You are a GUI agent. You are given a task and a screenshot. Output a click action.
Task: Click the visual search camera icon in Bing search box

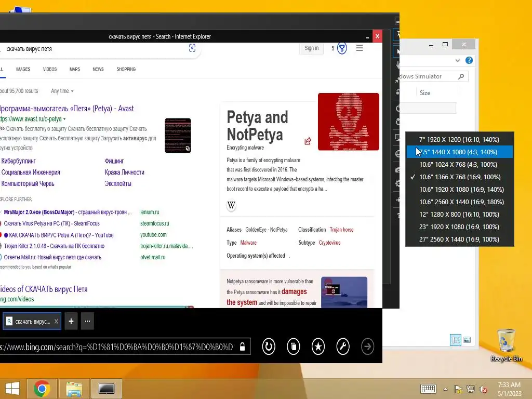pyautogui.click(x=192, y=48)
